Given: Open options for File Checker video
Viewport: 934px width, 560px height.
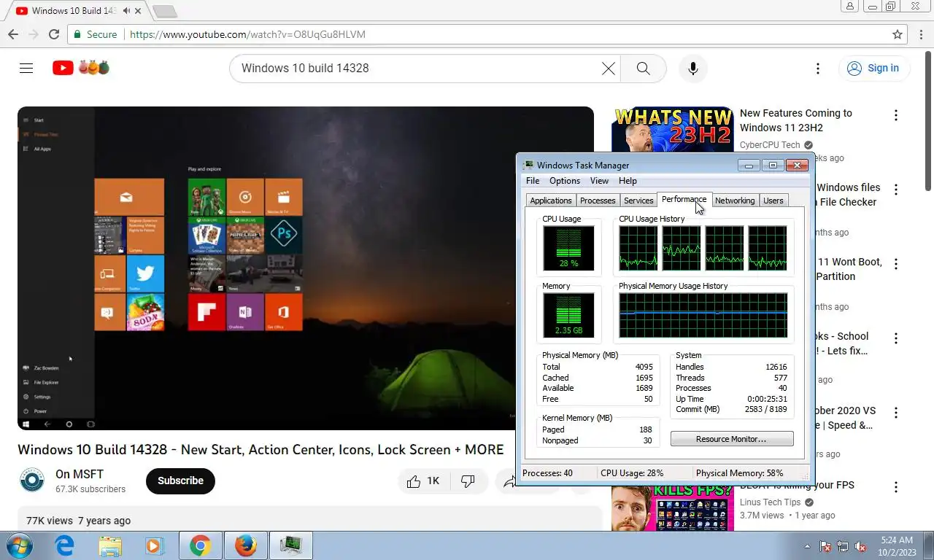Looking at the screenshot, I should pos(896,190).
